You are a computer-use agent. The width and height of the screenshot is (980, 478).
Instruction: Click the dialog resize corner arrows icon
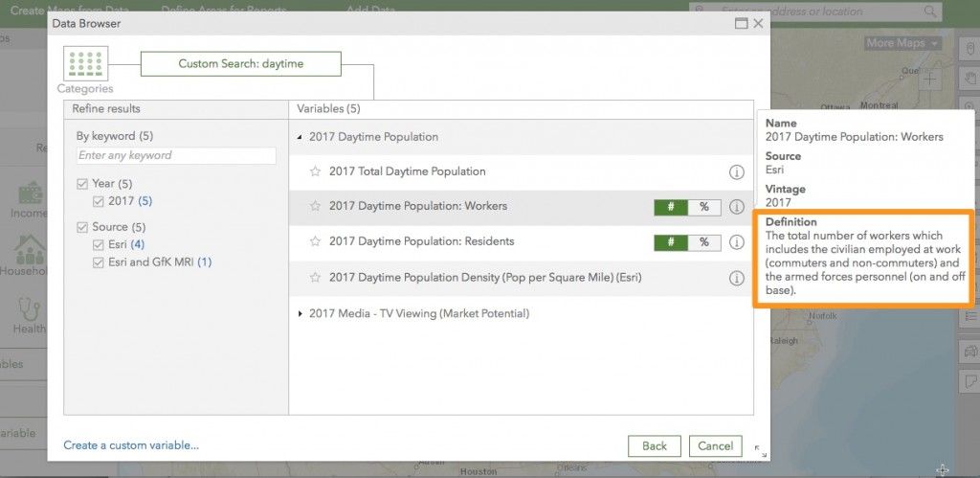pyautogui.click(x=761, y=451)
